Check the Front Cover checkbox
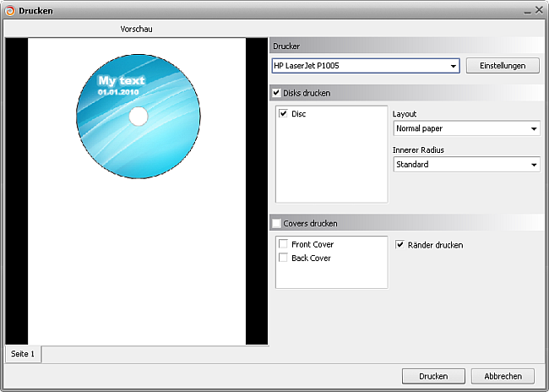Viewport: 549px width, 392px height. pyautogui.click(x=283, y=244)
